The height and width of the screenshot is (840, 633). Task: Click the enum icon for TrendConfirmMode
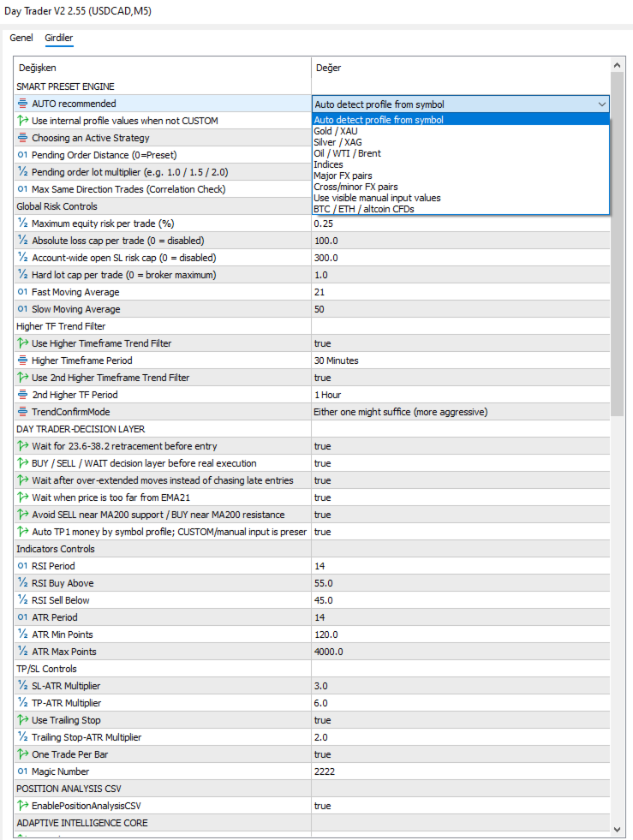pos(22,412)
